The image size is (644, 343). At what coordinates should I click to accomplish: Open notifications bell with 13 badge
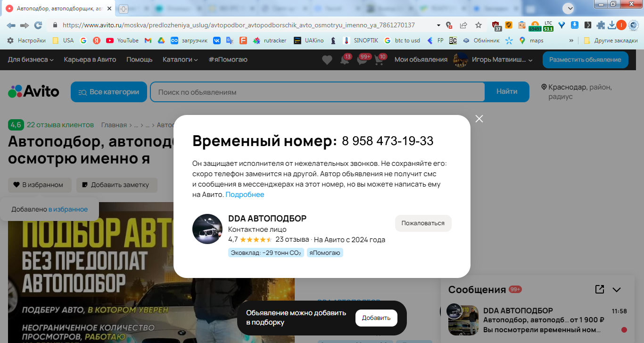[x=345, y=60]
